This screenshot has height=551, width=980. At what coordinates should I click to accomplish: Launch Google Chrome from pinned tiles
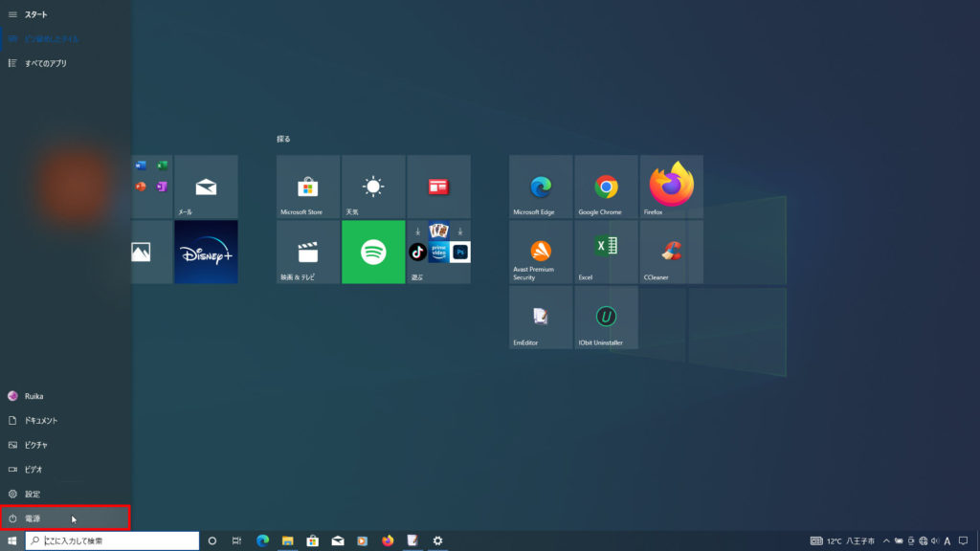pyautogui.click(x=606, y=187)
